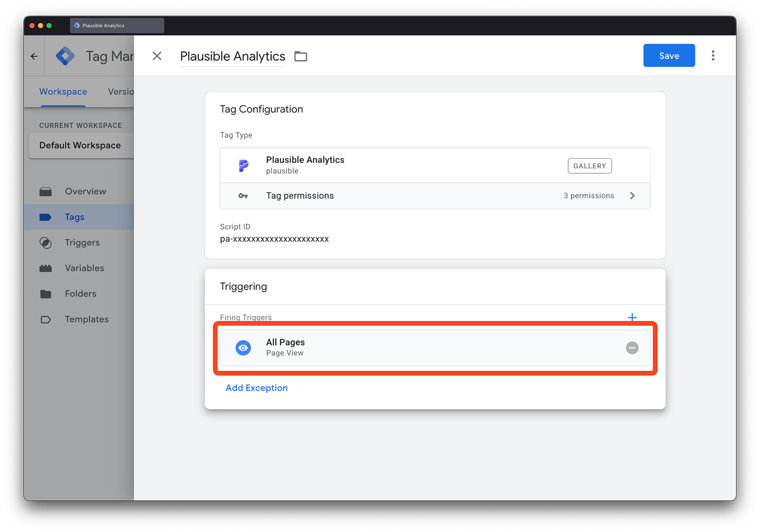Go to Variables section
This screenshot has width=760, height=532.
[x=84, y=268]
